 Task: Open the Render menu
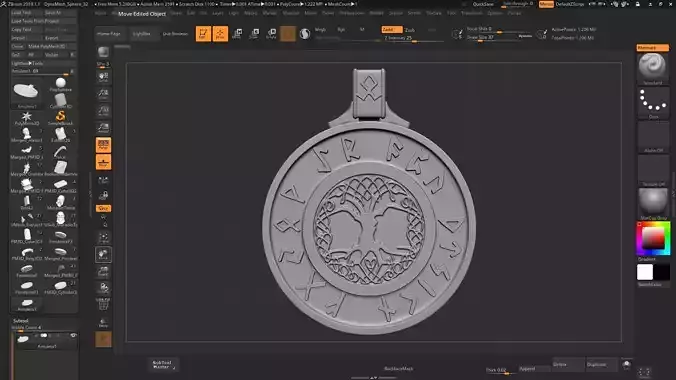376,13
